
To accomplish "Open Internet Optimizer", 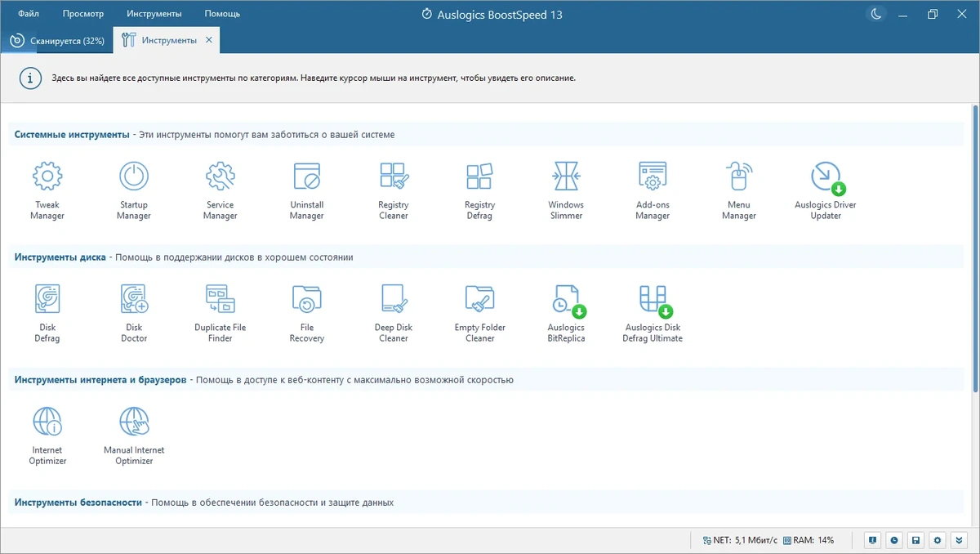I will [47, 435].
